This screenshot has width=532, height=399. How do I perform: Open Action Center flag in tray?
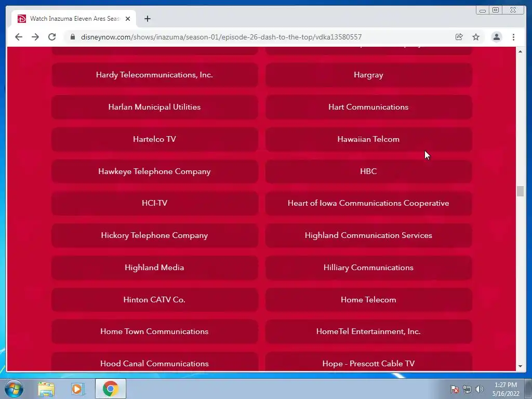(x=455, y=389)
